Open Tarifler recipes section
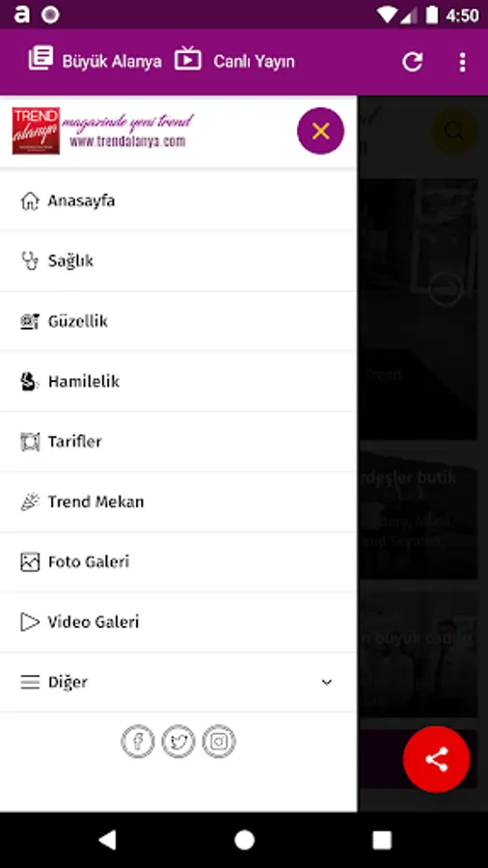Screen dimensions: 488x868 (x=178, y=442)
